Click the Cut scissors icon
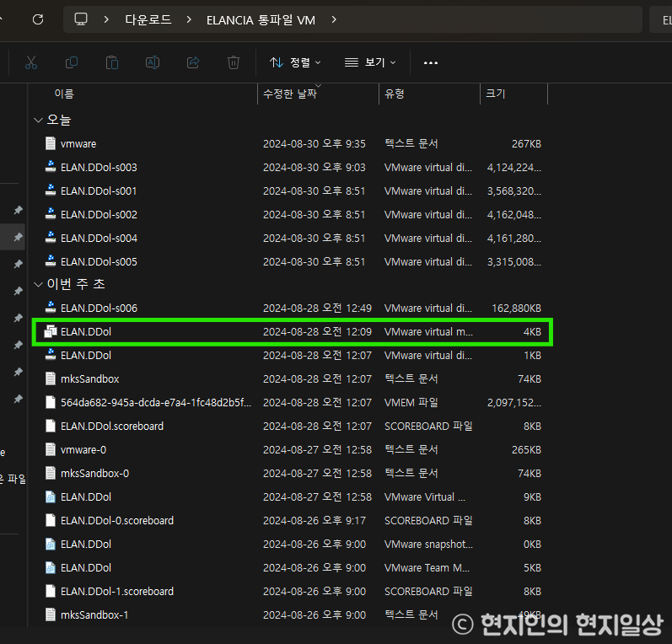This screenshot has width=672, height=644. (x=31, y=62)
